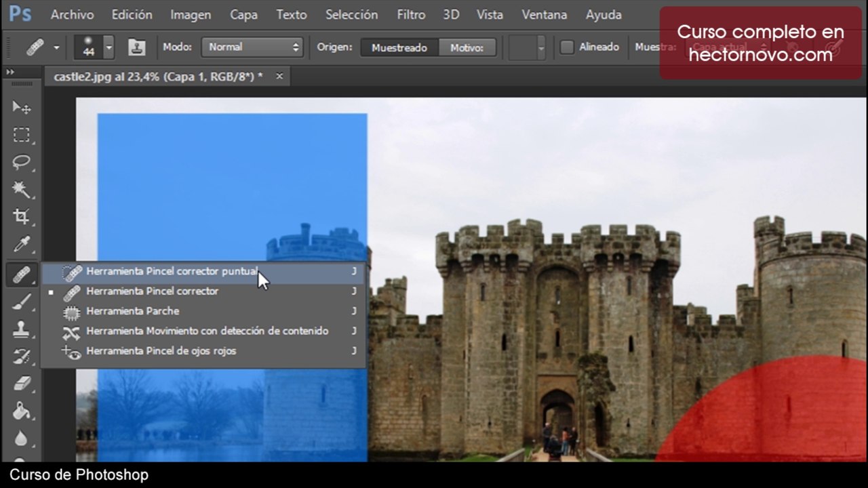This screenshot has width=868, height=488.
Task: Open the Selección menu
Action: coord(351,14)
